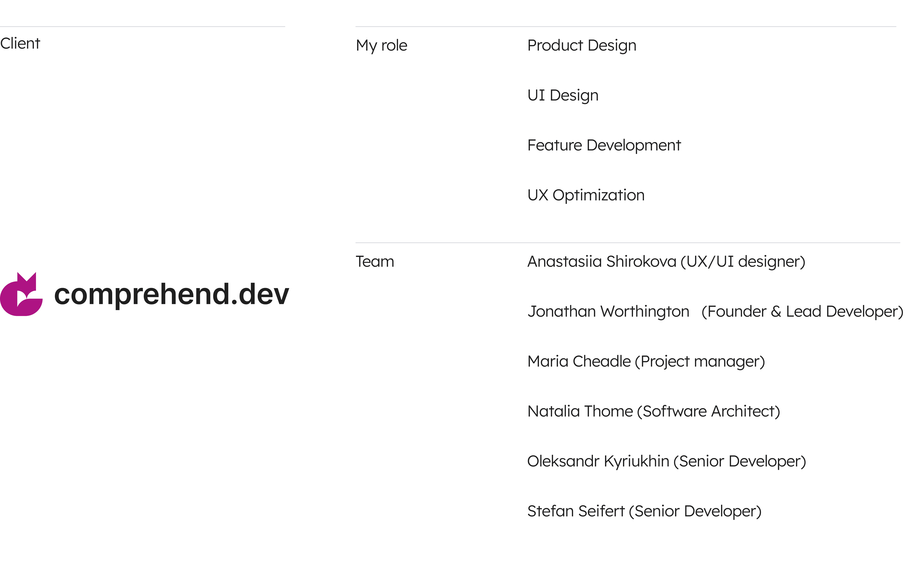Click the UX/UI designer role text
Viewport: 920px width, 588px height.
743,262
